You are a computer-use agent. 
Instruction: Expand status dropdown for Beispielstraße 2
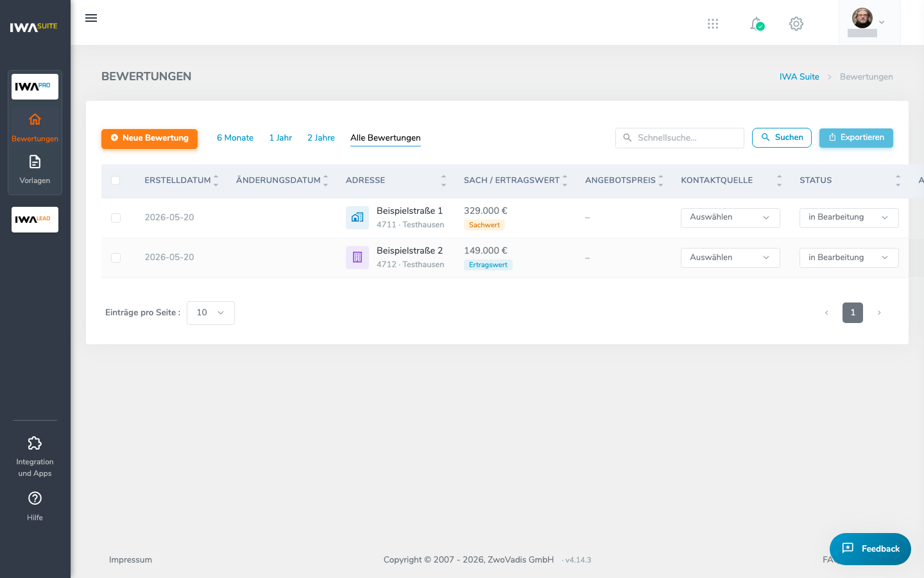click(x=849, y=258)
